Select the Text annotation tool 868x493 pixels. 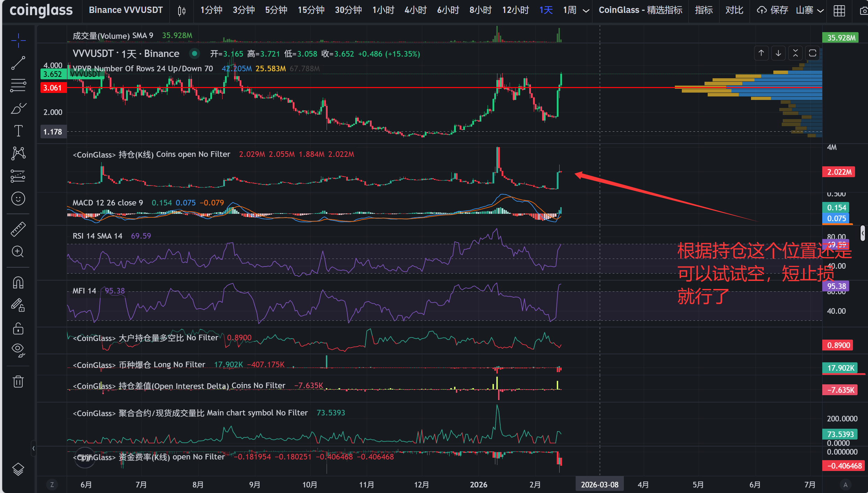(x=18, y=131)
